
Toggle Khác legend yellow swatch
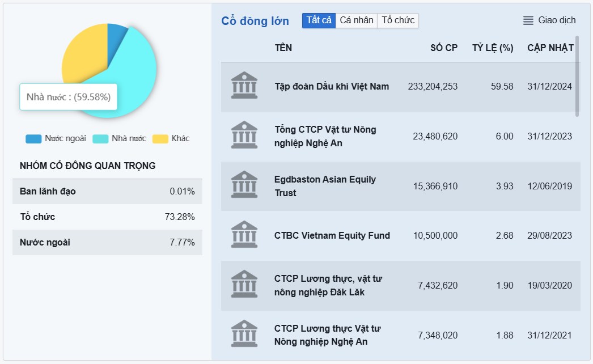click(160, 139)
